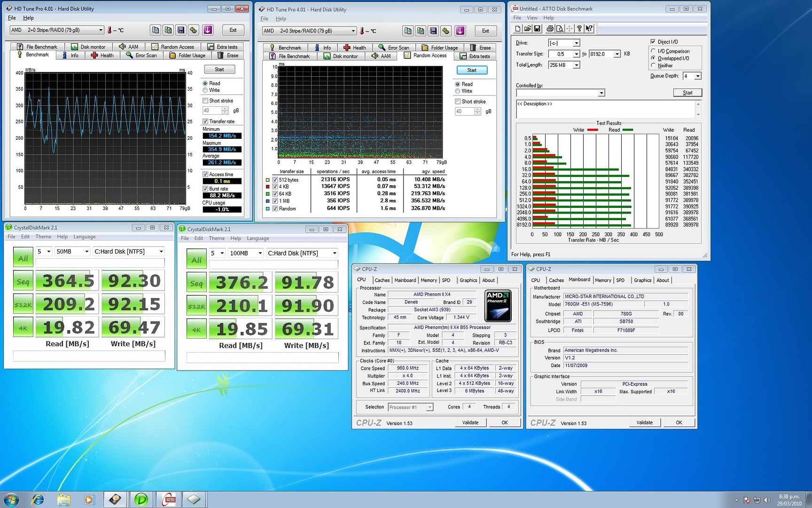Image resolution: width=812 pixels, height=508 pixels.
Task: Uncheck 512 bytes transfer size checkbox
Action: coord(275,180)
